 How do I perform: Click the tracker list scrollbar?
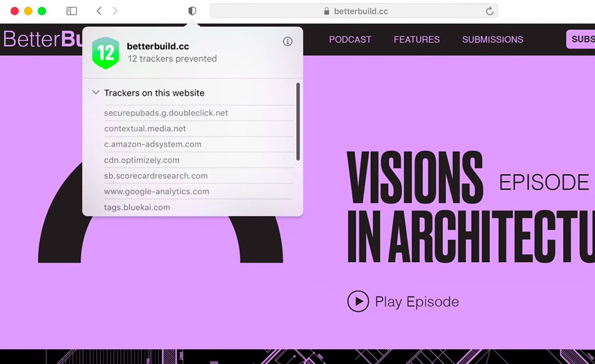click(297, 122)
